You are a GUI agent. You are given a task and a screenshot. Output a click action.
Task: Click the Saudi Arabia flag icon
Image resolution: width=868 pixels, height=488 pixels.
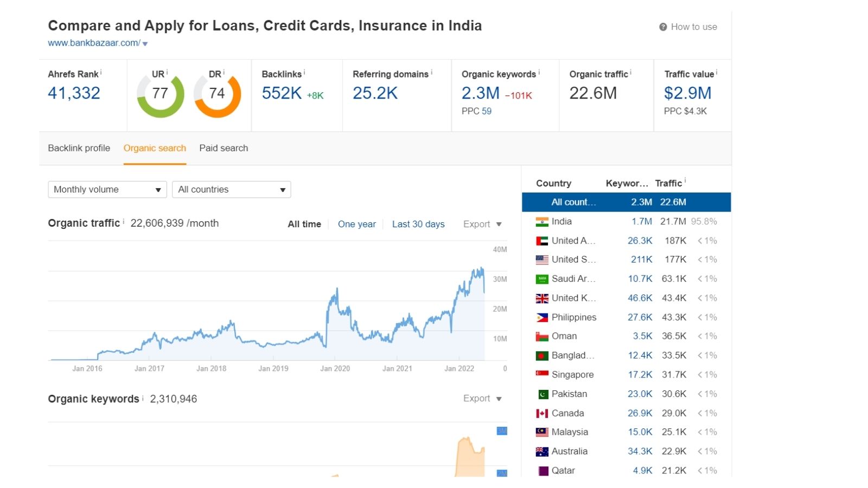click(x=542, y=279)
